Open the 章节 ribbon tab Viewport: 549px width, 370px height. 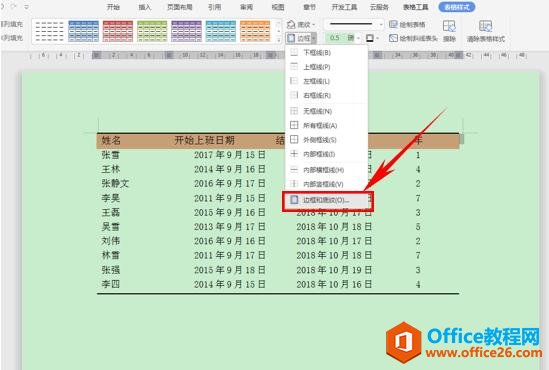(310, 7)
